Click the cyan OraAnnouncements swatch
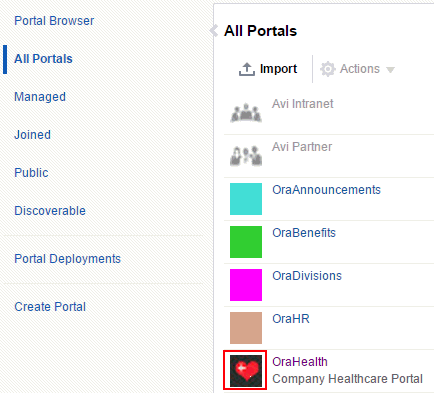The width and height of the screenshot is (434, 393). pos(246,199)
